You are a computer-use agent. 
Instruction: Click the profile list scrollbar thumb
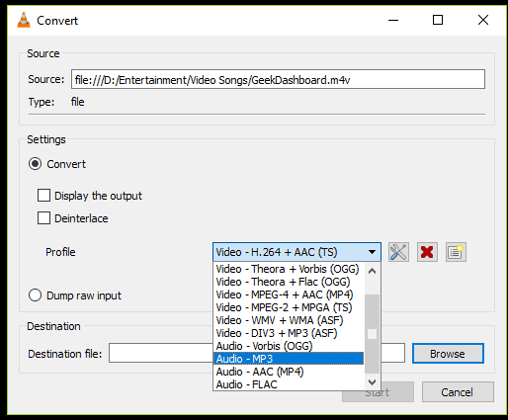pos(373,333)
